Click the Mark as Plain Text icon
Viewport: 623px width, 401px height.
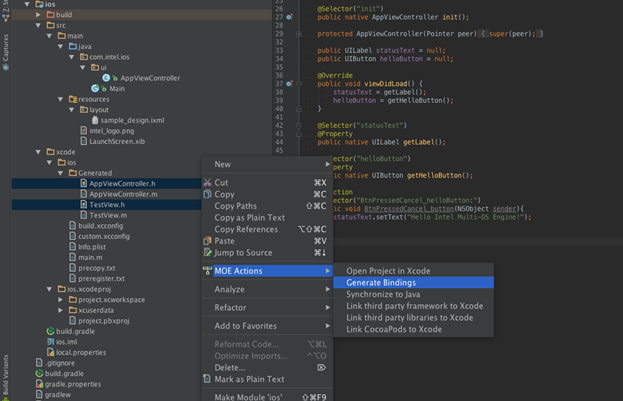tap(207, 379)
